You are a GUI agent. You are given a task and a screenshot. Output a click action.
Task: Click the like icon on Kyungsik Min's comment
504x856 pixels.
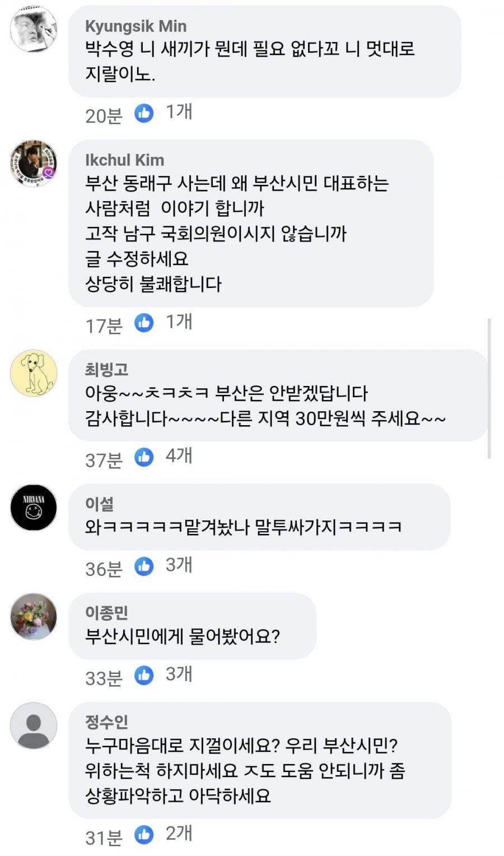(x=144, y=114)
